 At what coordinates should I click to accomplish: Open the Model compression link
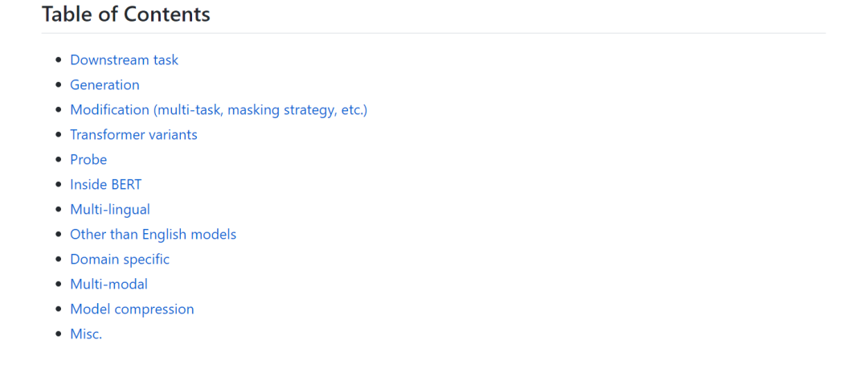(132, 310)
